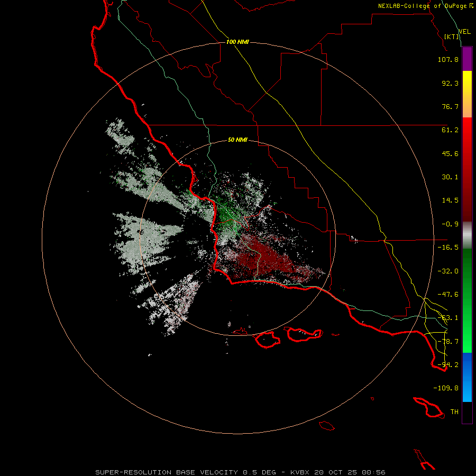Click the 76.7 velocity scale value

(x=450, y=106)
